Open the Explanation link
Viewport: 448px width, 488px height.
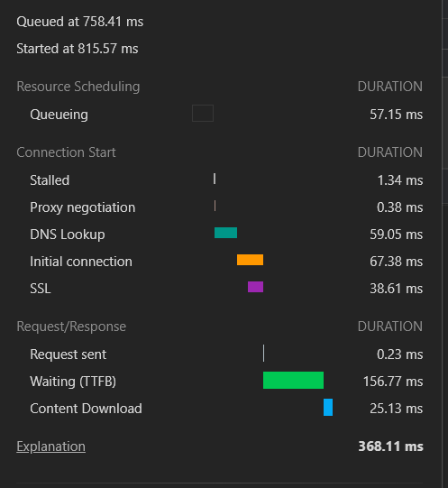[x=50, y=447]
